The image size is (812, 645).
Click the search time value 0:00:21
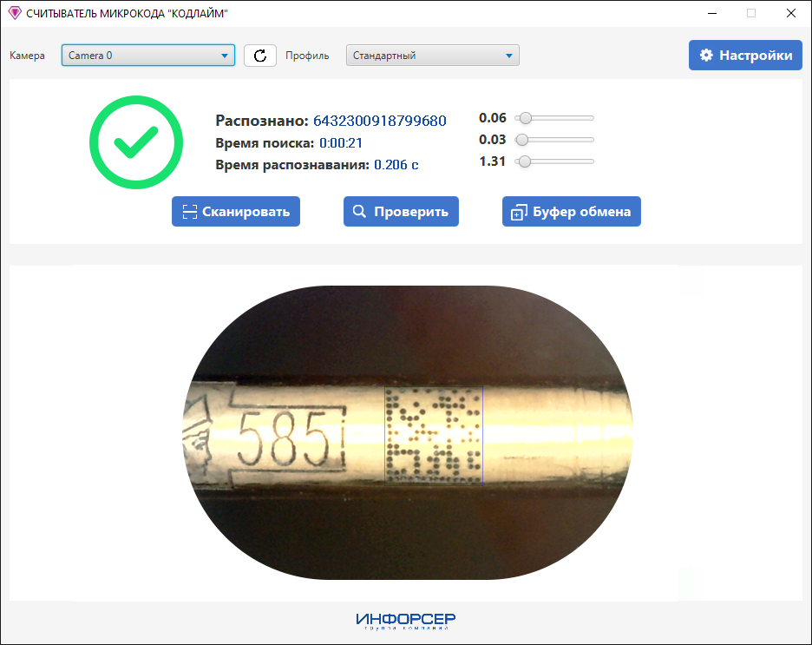(341, 143)
